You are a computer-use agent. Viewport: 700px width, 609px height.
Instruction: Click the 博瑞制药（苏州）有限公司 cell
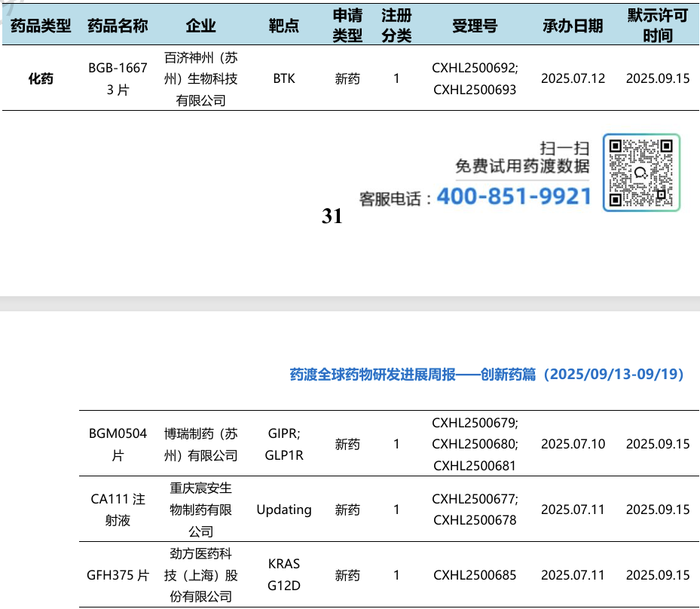coord(201,444)
